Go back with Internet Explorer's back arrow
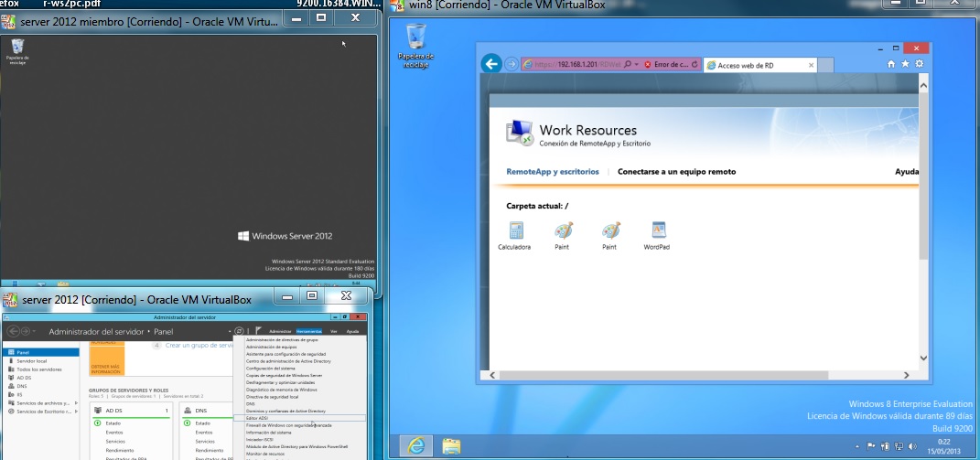This screenshot has height=460, width=980. point(492,64)
